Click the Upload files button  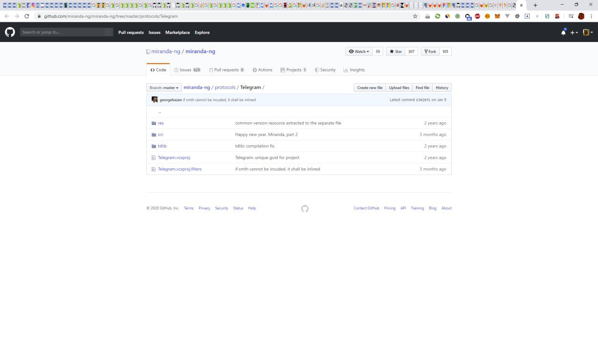coord(399,88)
